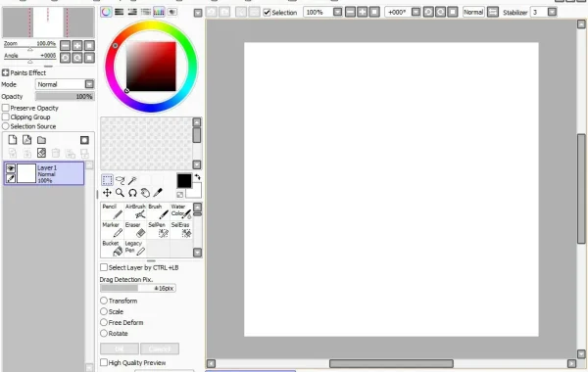Open the 100% zoom dropdown in toolbar
588x372 pixels.
click(337, 12)
